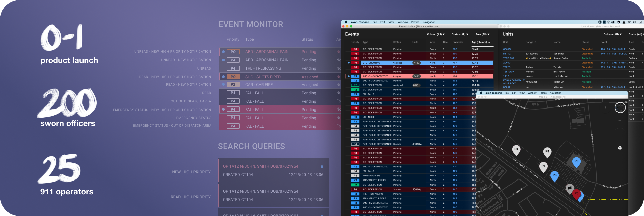The image size is (644, 216).
Task: Click the circular globe view control on map
Action: [x=620, y=107]
